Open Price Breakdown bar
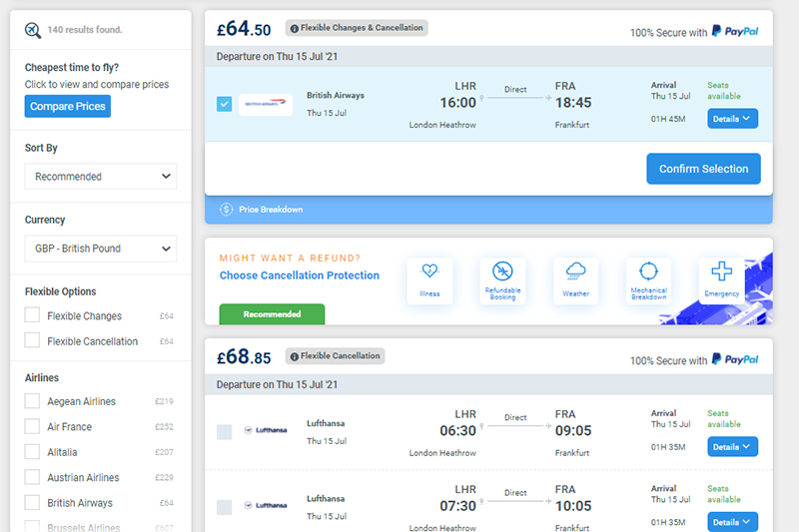Screen dimensions: 799x532 pyautogui.click(x=488, y=210)
